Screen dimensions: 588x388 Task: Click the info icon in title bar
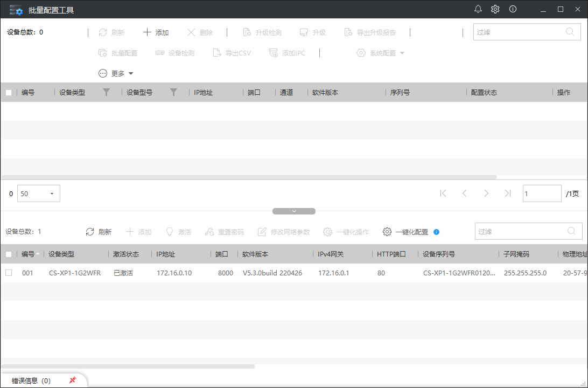click(x=513, y=9)
